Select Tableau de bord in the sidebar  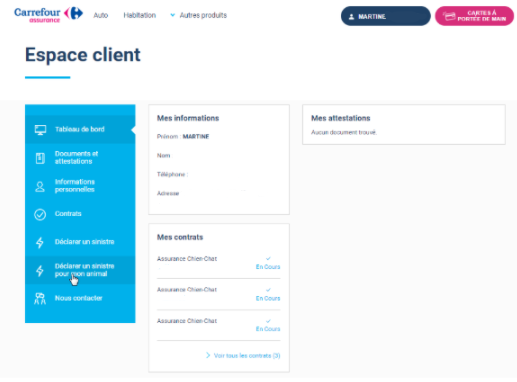pyautogui.click(x=80, y=130)
